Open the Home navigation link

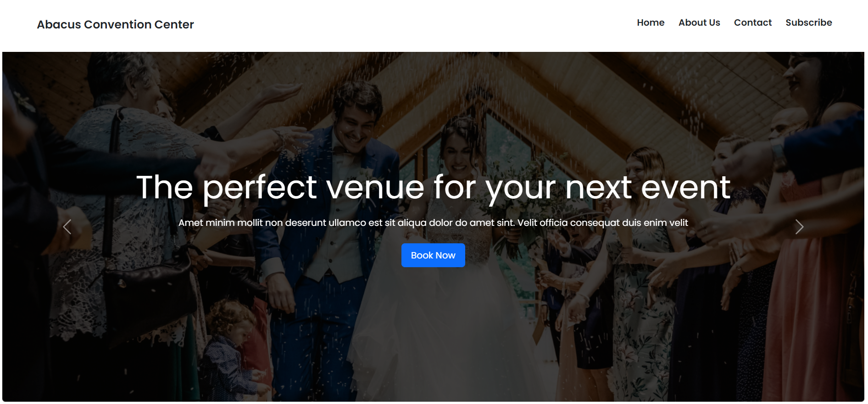click(x=651, y=22)
